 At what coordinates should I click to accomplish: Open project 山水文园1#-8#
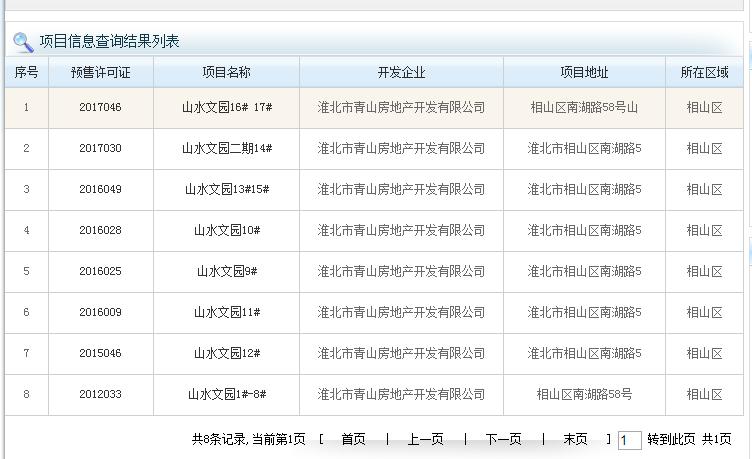point(227,394)
